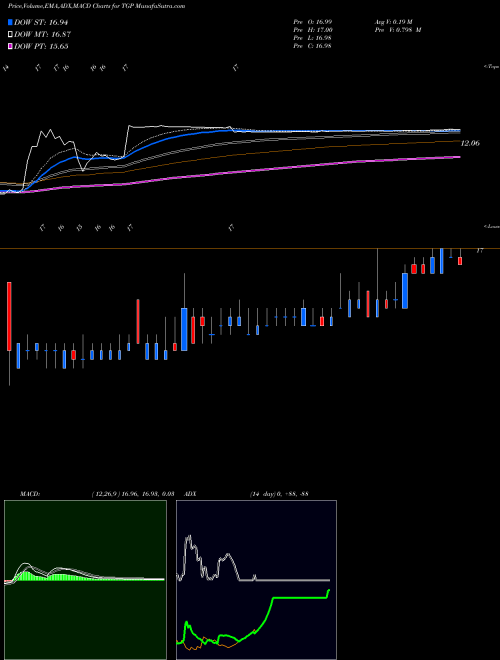This screenshot has height=660, width=500.
Task: Click the tall blue candle reaching the top line
Action: (441, 261)
